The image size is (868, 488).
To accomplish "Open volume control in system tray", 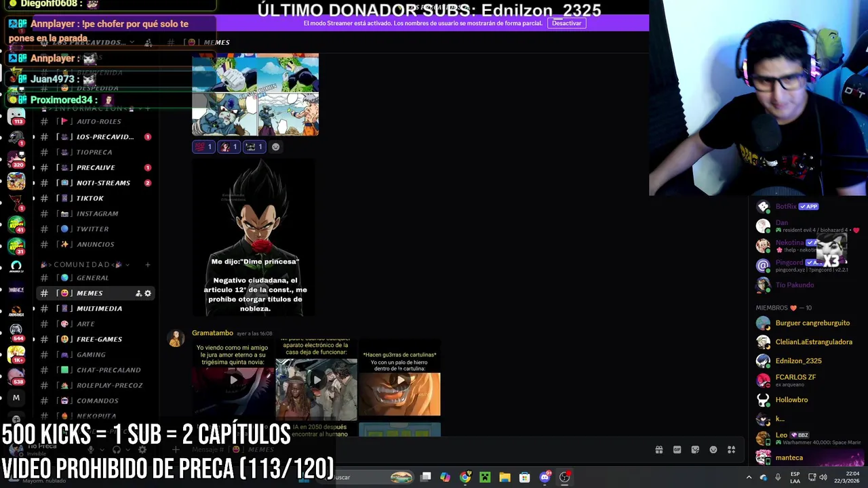I will pos(823,477).
